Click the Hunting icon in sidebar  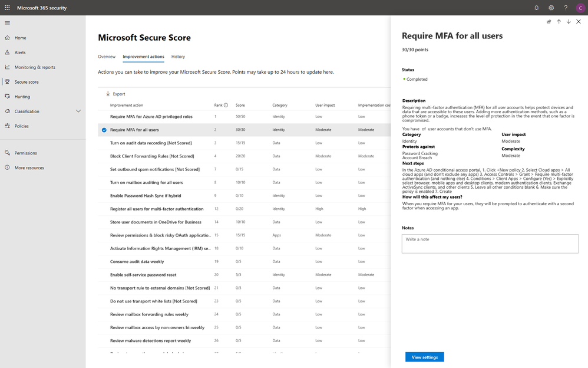(x=7, y=96)
